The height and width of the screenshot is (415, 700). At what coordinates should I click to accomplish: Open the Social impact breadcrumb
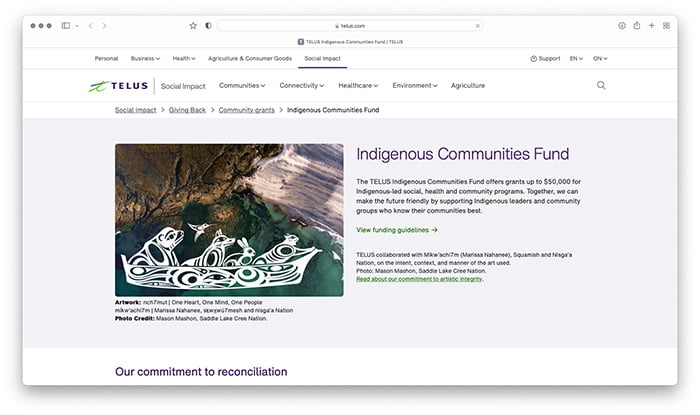(x=135, y=110)
